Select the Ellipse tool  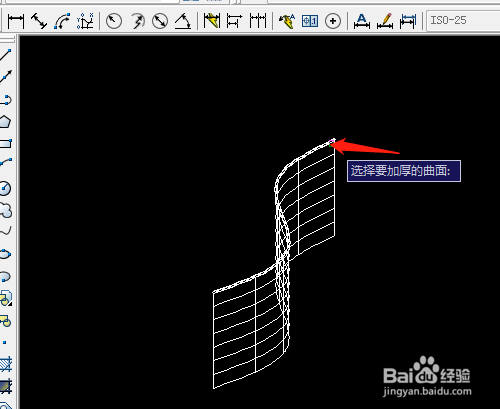(x=6, y=254)
